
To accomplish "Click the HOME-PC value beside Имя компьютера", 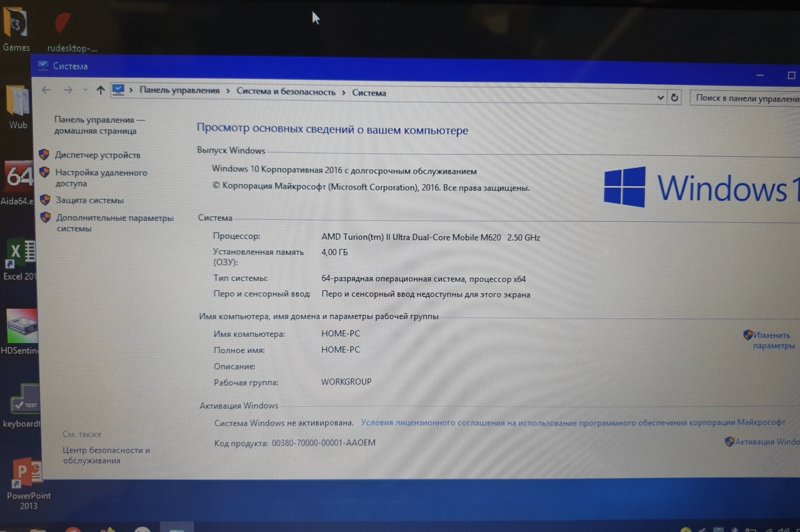I will pos(340,333).
